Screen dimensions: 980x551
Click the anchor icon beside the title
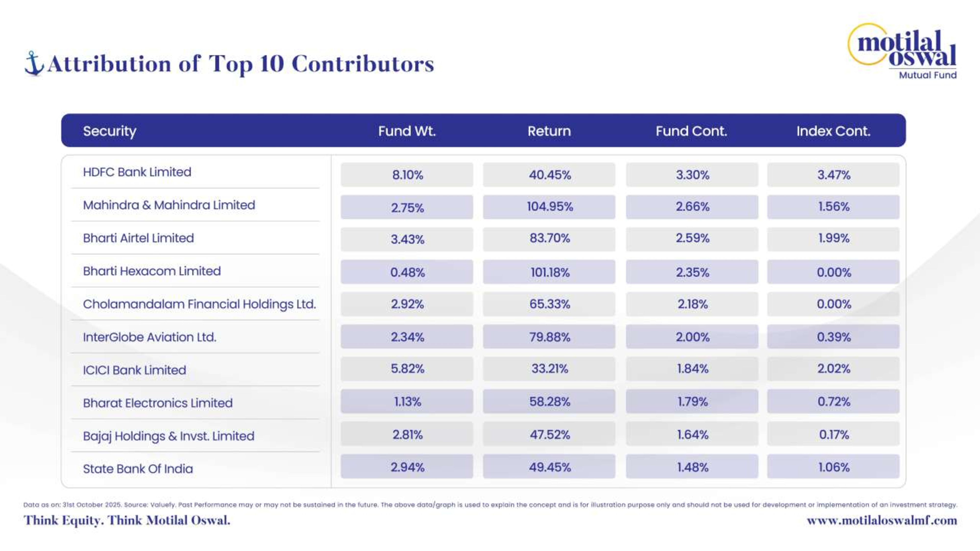coord(34,63)
